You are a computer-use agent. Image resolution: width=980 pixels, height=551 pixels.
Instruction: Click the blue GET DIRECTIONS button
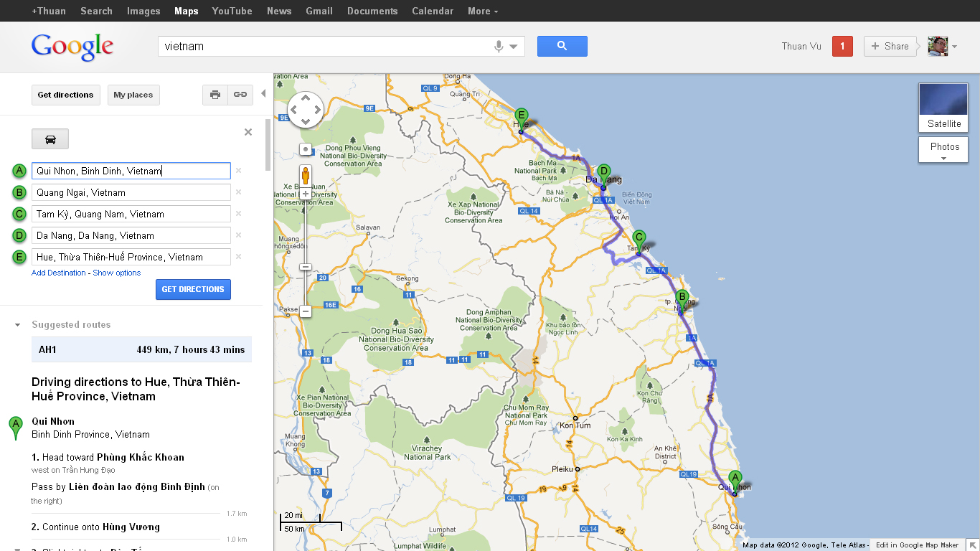[x=193, y=289]
